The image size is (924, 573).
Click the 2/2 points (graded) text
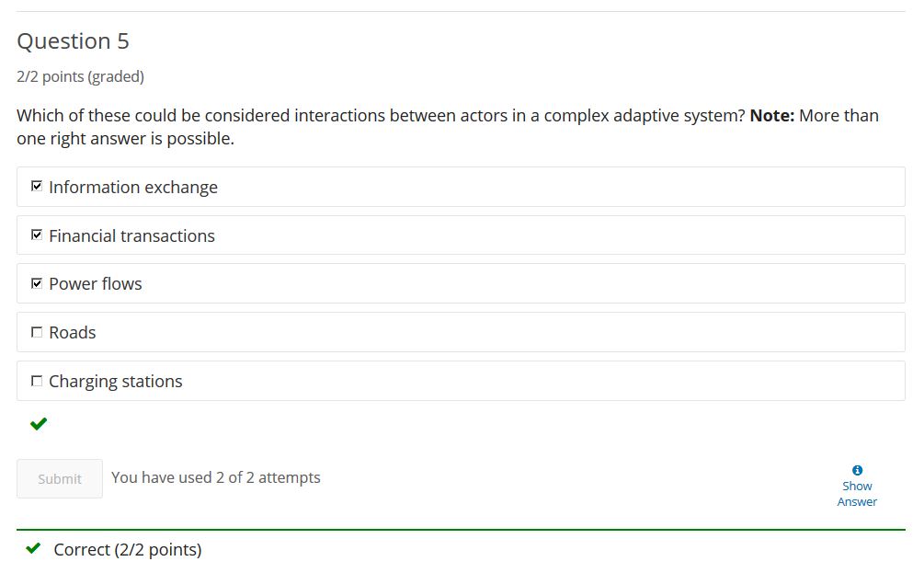tap(81, 76)
